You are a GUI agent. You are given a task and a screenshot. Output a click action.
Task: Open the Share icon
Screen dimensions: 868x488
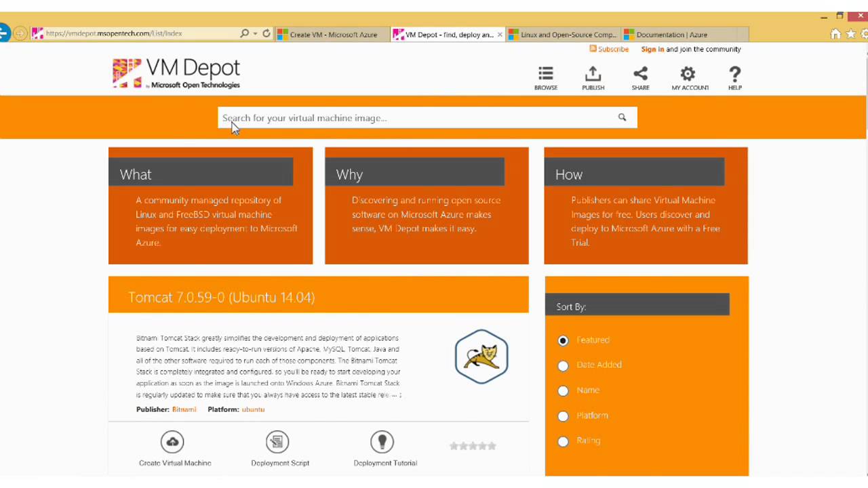coord(640,74)
